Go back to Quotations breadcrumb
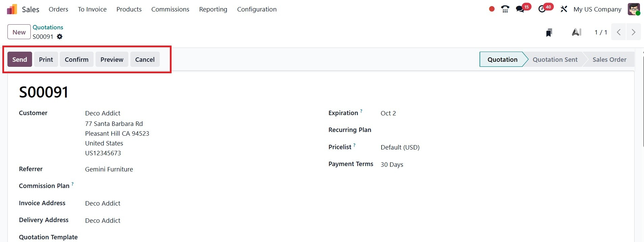The image size is (644, 242). click(48, 27)
